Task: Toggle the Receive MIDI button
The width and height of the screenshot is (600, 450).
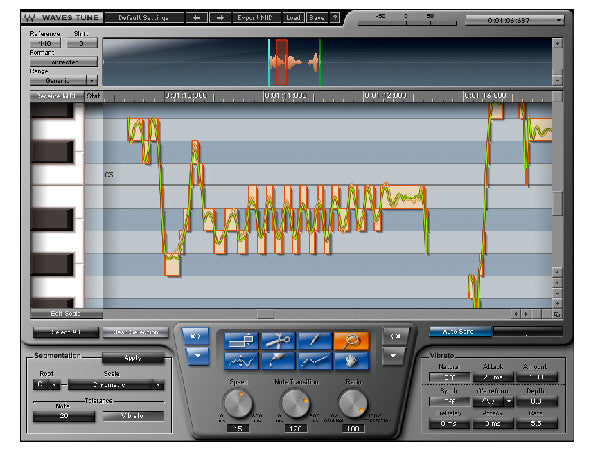Action: 57,96
